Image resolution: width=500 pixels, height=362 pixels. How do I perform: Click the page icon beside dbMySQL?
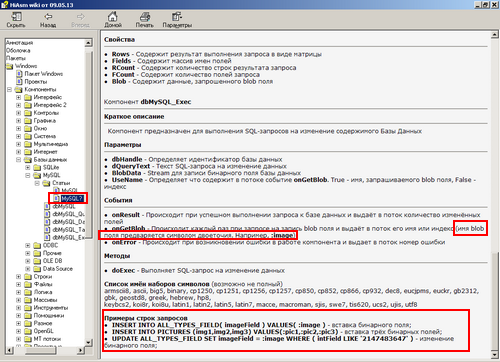tap(47, 206)
